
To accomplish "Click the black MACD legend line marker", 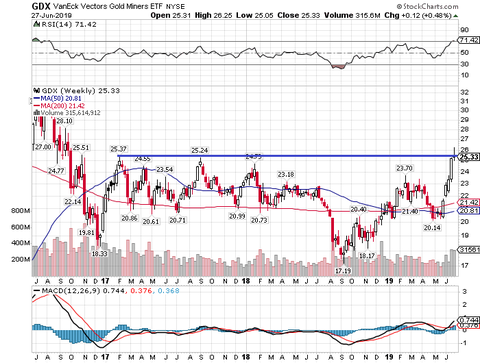I will (x=36, y=291).
